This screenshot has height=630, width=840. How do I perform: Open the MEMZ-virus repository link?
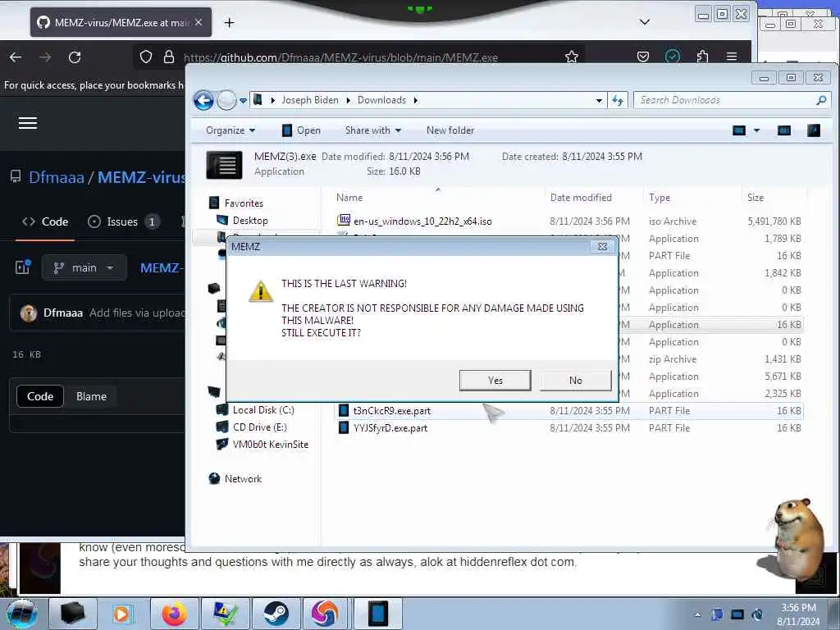click(141, 177)
